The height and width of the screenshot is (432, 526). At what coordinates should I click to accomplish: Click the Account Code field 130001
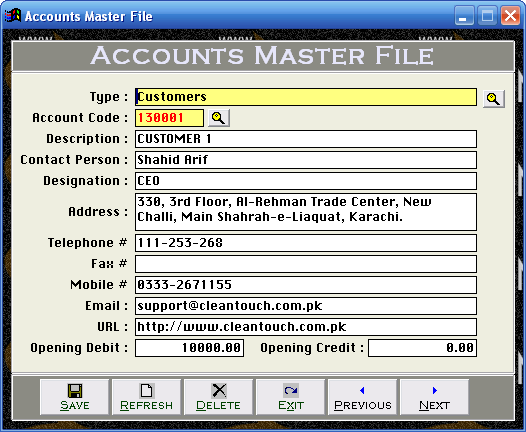pos(169,118)
